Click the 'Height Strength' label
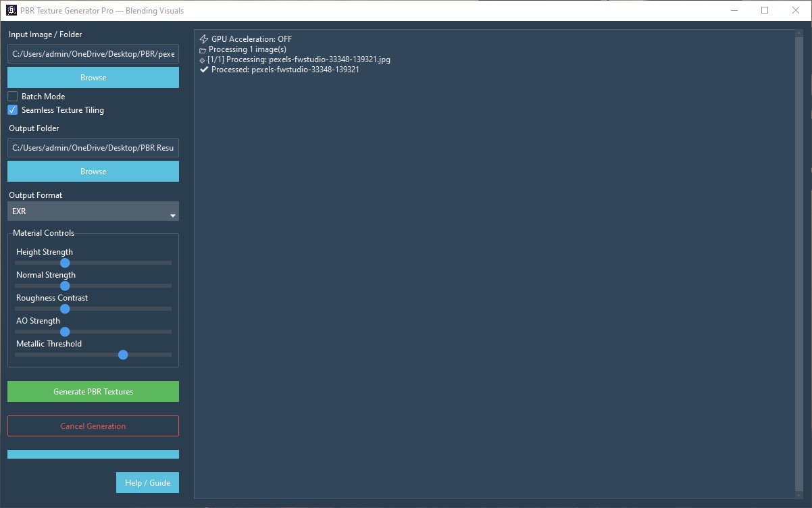812x508 pixels. click(x=45, y=252)
